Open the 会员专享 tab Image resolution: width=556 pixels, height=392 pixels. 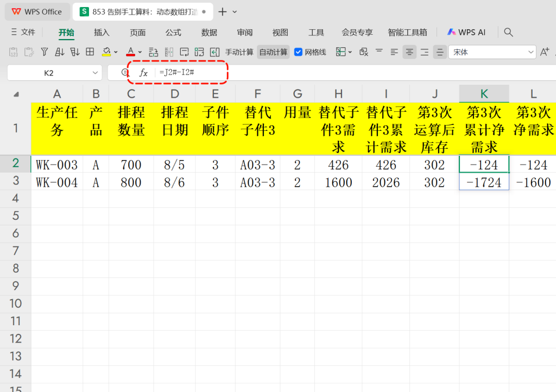pyautogui.click(x=357, y=33)
